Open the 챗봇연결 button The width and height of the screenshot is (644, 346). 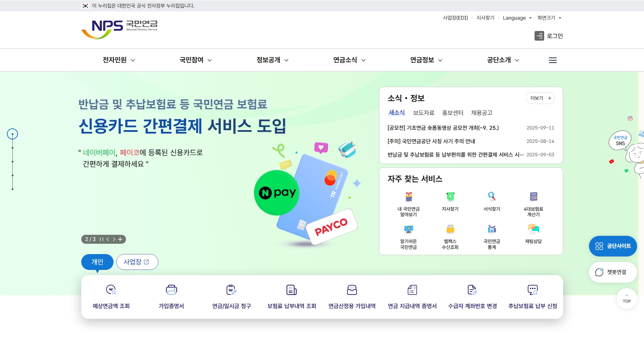613,272
